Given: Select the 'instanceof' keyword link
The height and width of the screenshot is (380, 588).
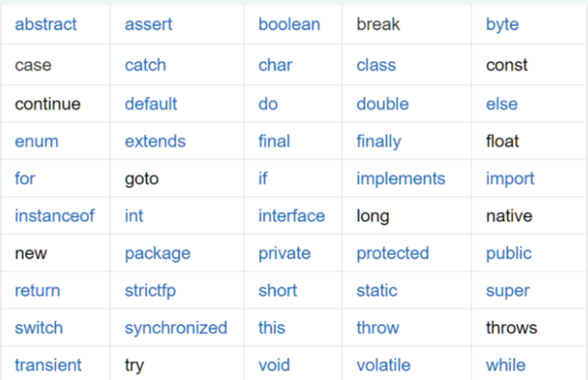Looking at the screenshot, I should pos(54,216).
